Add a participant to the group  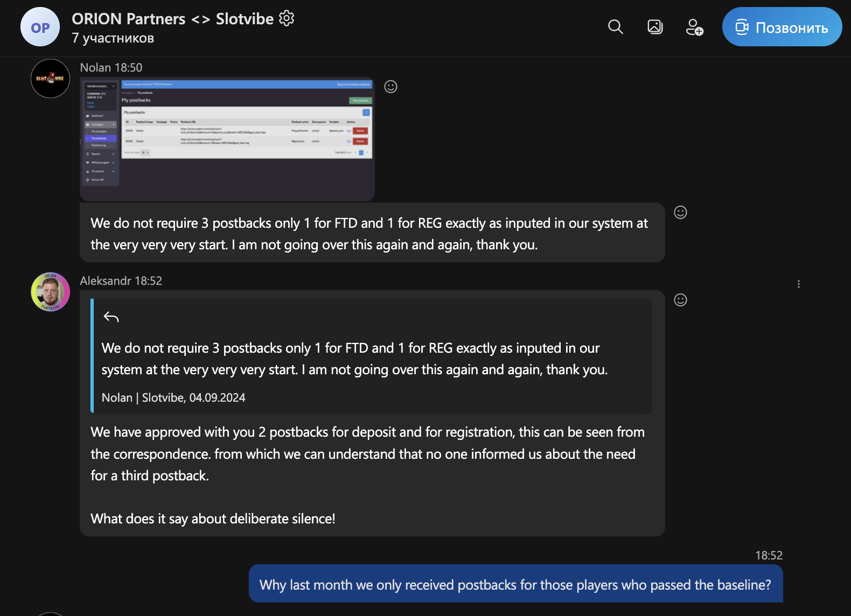[694, 27]
